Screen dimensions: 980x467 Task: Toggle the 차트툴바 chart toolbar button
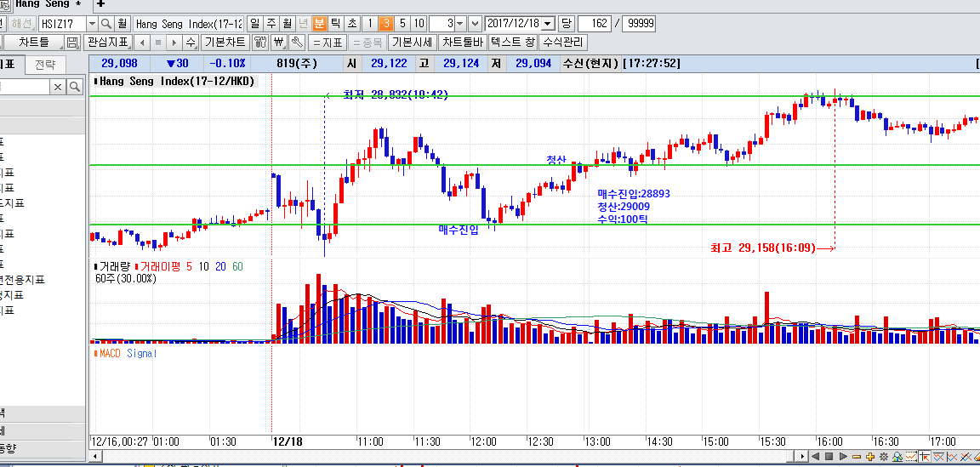[463, 43]
